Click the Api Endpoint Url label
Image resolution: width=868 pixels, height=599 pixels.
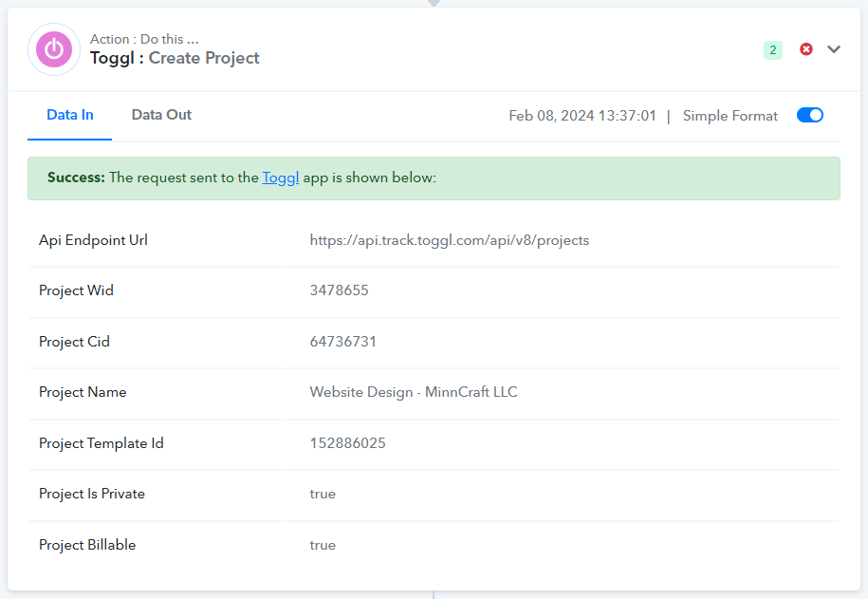pyautogui.click(x=93, y=240)
